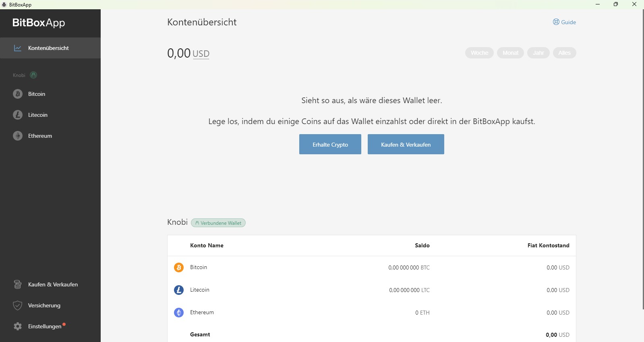This screenshot has width=644, height=342.
Task: Click the Versicherung shield icon
Action: pos(18,305)
